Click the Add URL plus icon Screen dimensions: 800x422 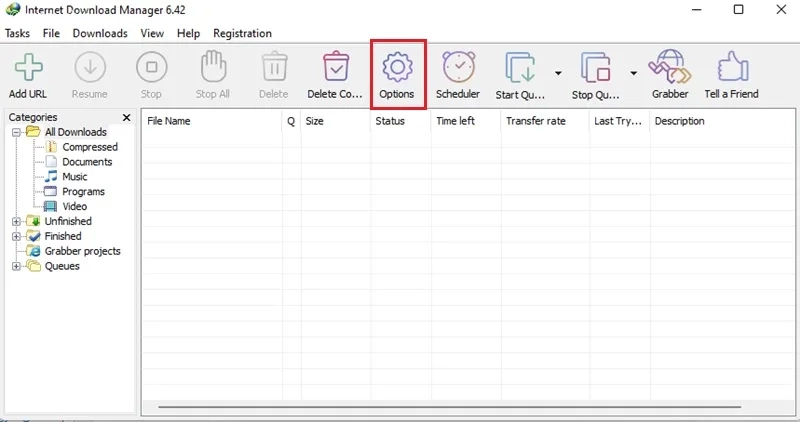[29, 67]
